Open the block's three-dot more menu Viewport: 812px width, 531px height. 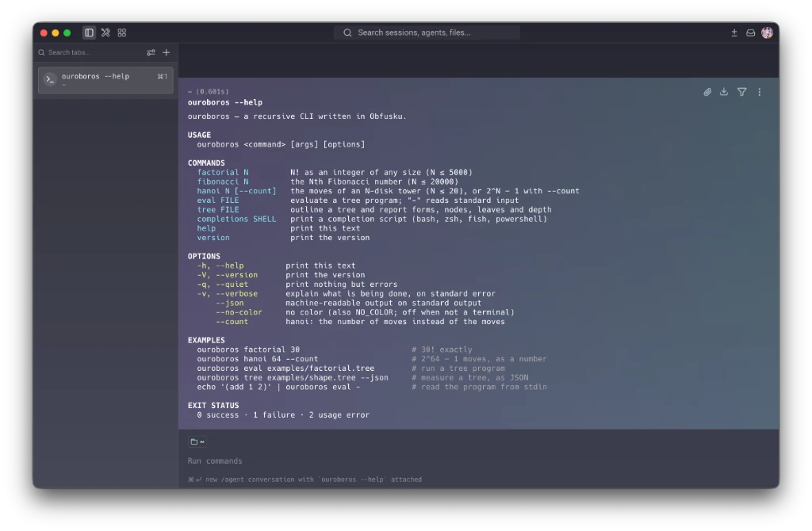[760, 92]
